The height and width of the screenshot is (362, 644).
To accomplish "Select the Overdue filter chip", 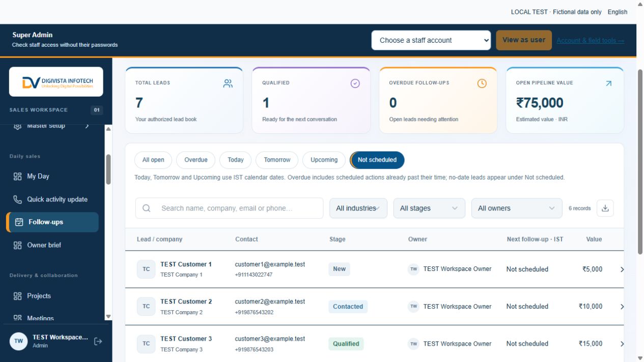I will (x=195, y=160).
